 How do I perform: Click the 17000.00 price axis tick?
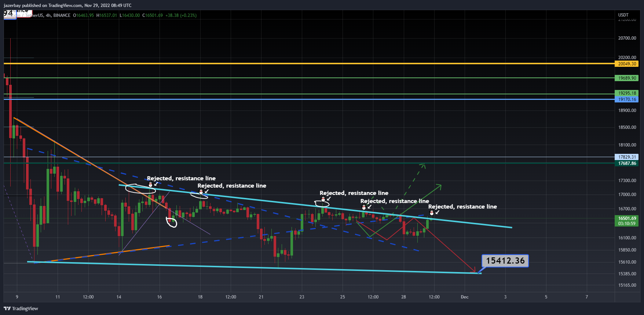(627, 195)
